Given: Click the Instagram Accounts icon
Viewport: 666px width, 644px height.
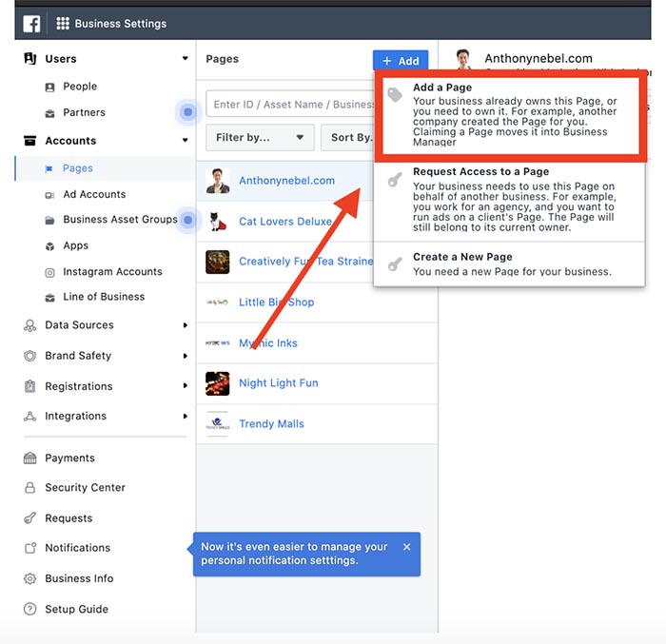Looking at the screenshot, I should coord(49,272).
